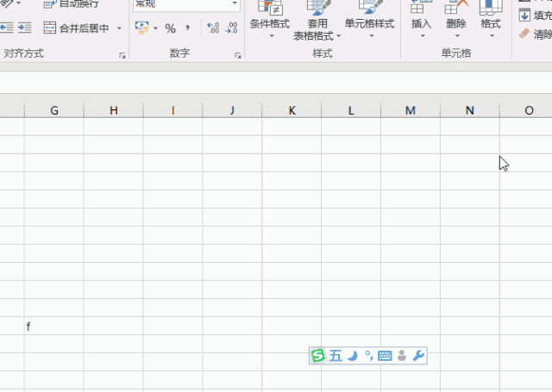
Task: Open the Sogou wrench settings icon
Action: pyautogui.click(x=418, y=356)
